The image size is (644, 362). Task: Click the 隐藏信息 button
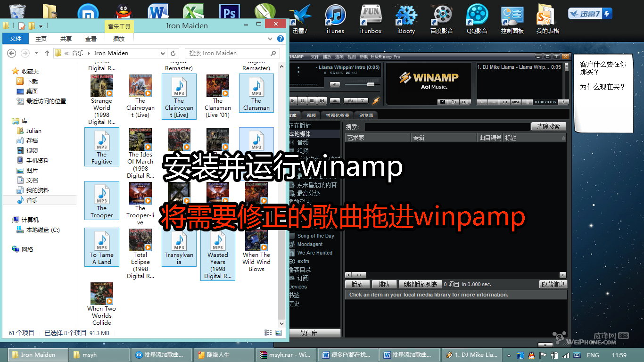(x=553, y=284)
